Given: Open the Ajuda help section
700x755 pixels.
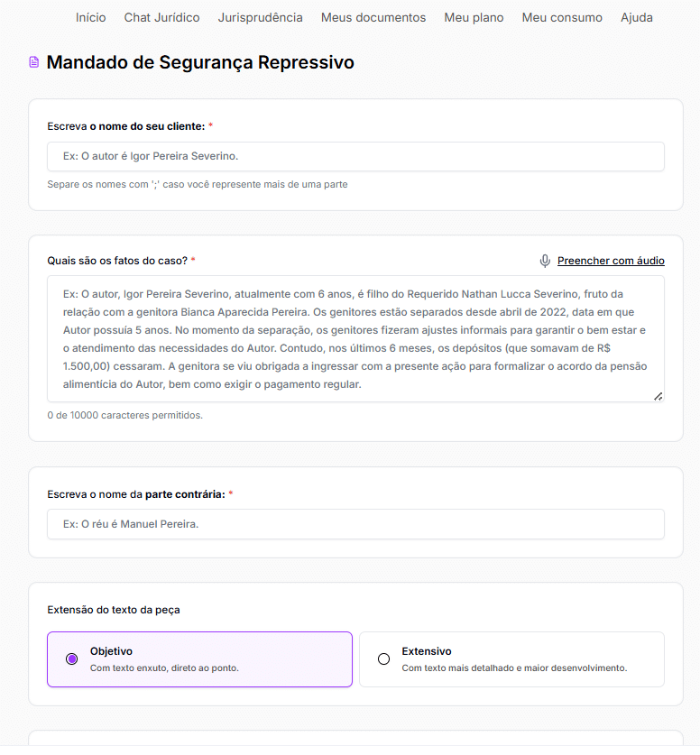Looking at the screenshot, I should click(x=636, y=17).
